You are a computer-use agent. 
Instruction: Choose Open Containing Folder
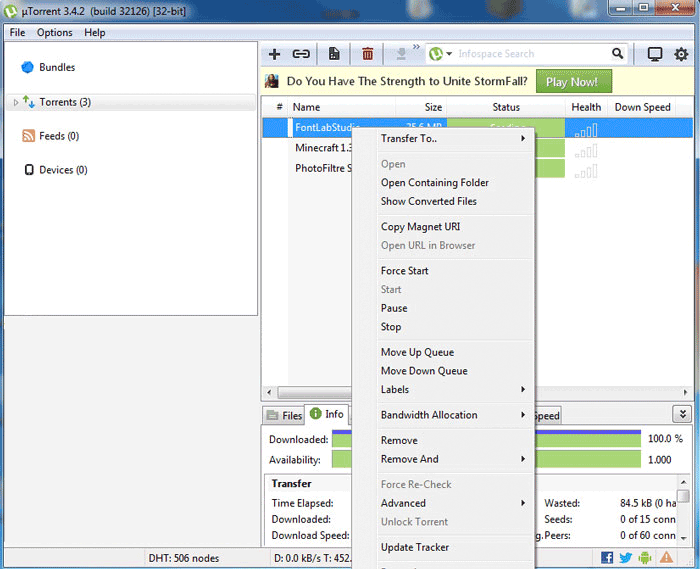[x=453, y=183]
